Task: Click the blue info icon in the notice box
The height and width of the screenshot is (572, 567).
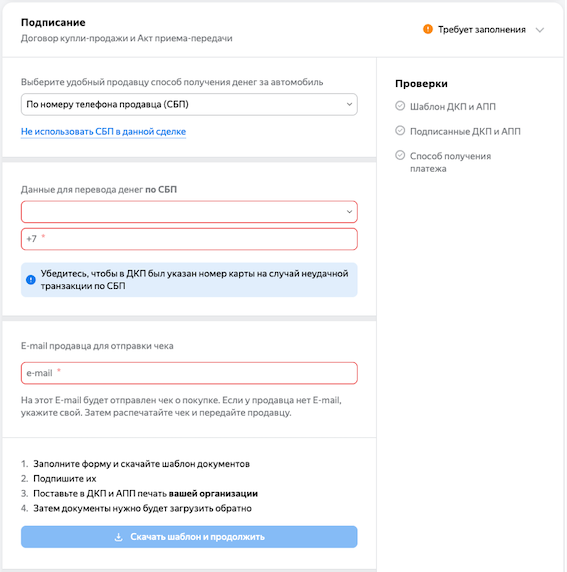Action: (x=31, y=280)
